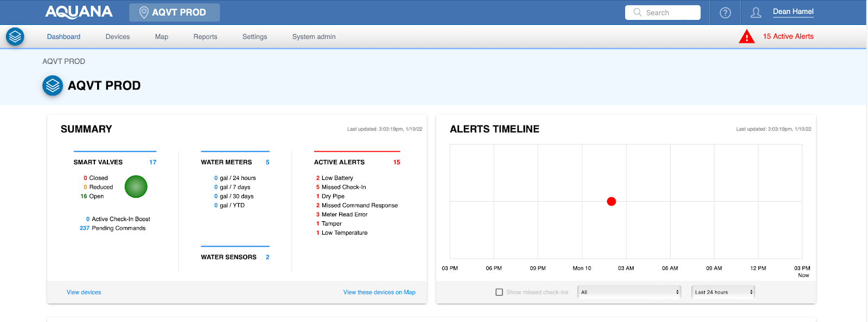
Task: Open the All alerts filter dropdown
Action: (x=629, y=292)
